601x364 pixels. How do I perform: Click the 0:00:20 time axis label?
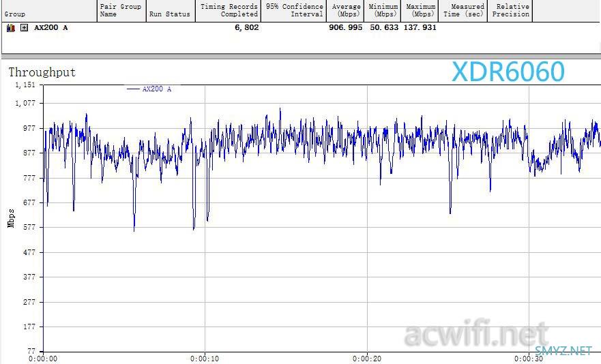[x=367, y=359]
